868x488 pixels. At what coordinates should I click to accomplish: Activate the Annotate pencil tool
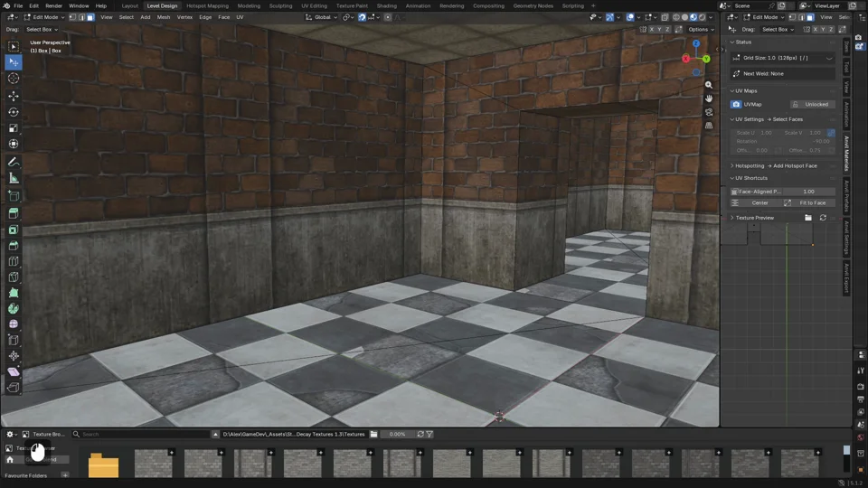(14, 162)
